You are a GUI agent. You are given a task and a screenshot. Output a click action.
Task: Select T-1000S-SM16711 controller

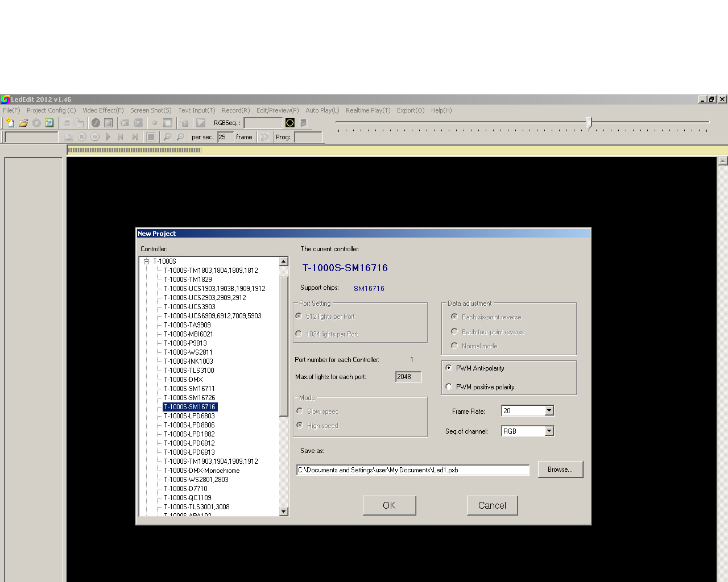(189, 389)
